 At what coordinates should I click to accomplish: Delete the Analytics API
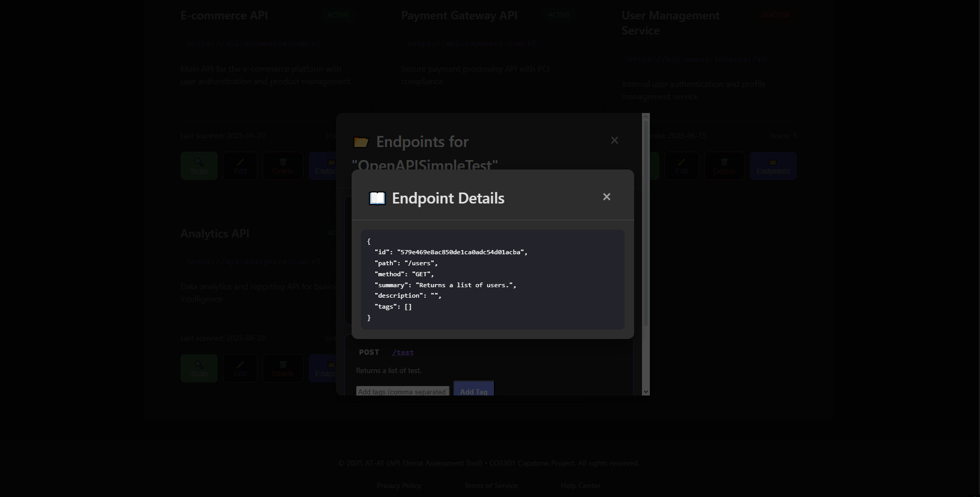(x=283, y=368)
